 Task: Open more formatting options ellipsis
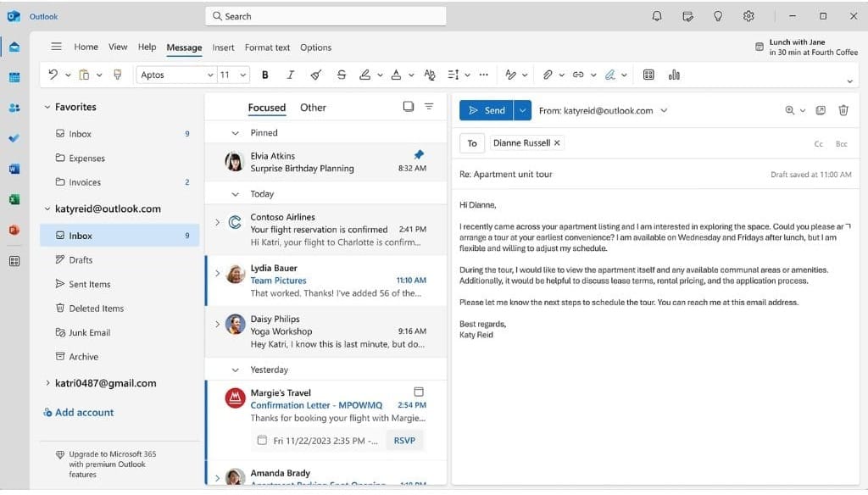[x=484, y=75]
